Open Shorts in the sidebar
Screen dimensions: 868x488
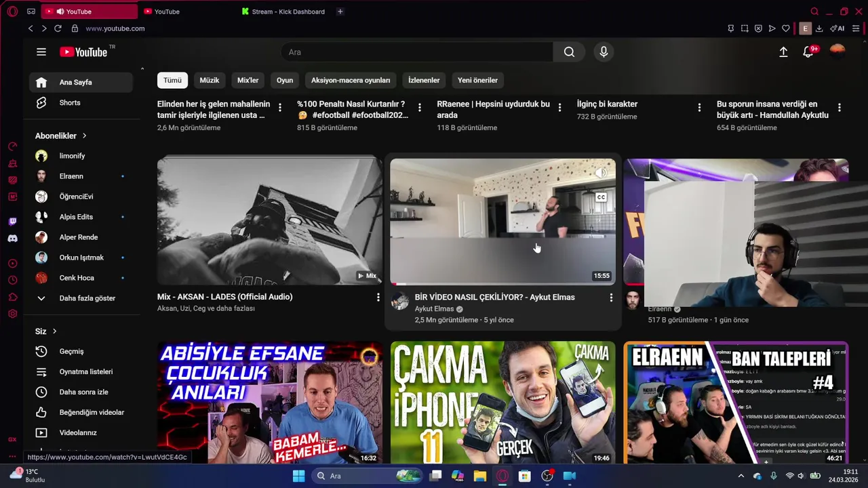[81, 103]
